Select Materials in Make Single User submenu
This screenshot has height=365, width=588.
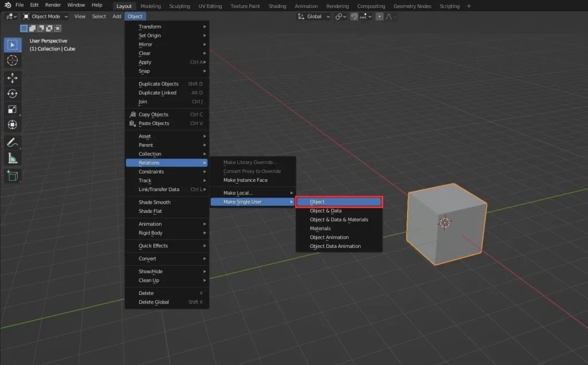(339, 228)
